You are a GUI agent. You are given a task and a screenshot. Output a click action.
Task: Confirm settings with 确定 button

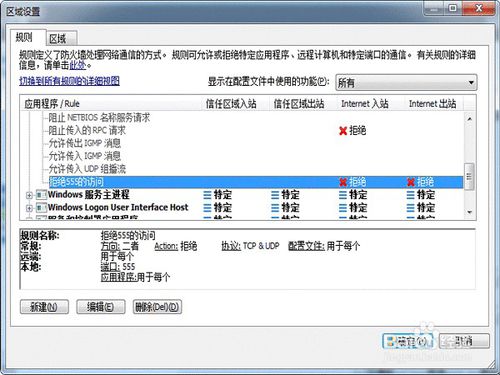pyautogui.click(x=408, y=341)
